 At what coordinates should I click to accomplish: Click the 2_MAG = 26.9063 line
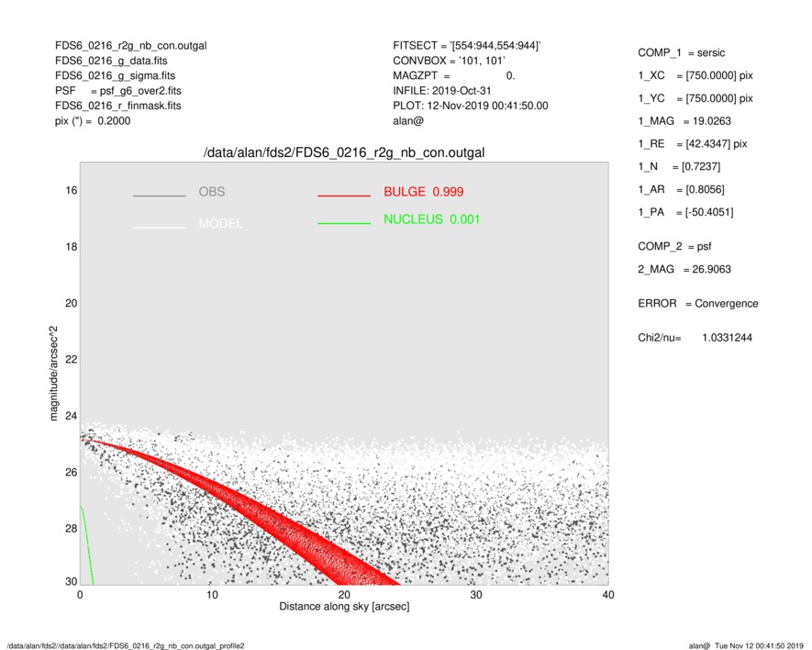click(x=684, y=270)
